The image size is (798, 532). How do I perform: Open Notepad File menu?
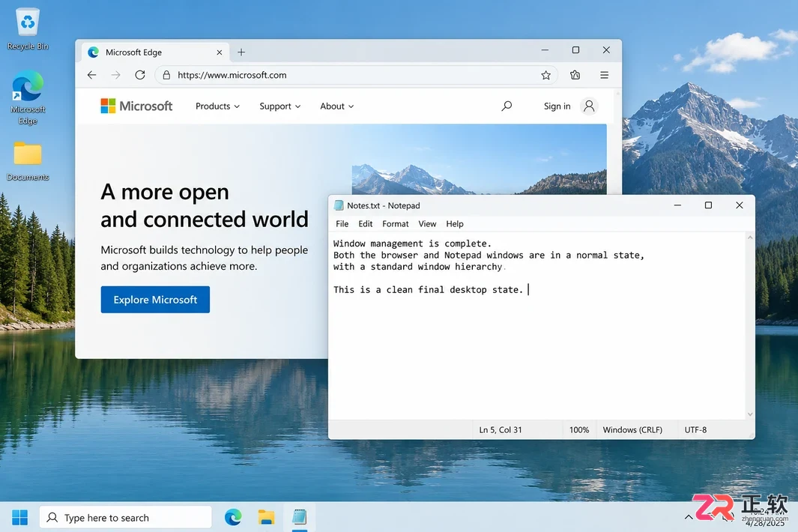point(342,223)
